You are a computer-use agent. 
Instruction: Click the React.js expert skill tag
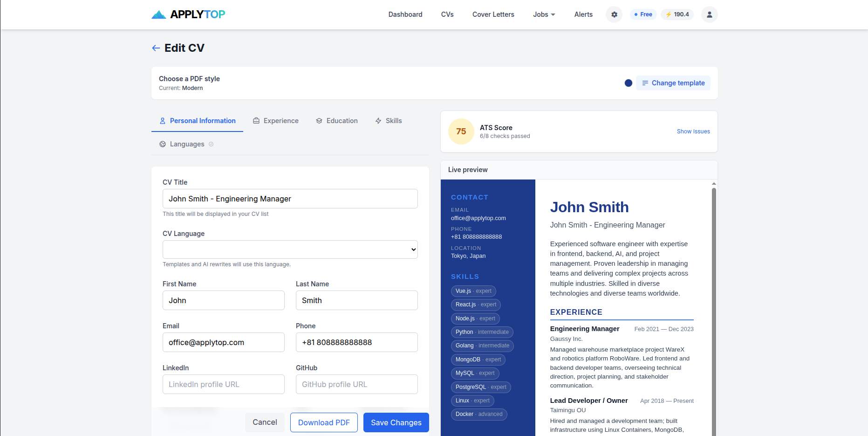(476, 305)
